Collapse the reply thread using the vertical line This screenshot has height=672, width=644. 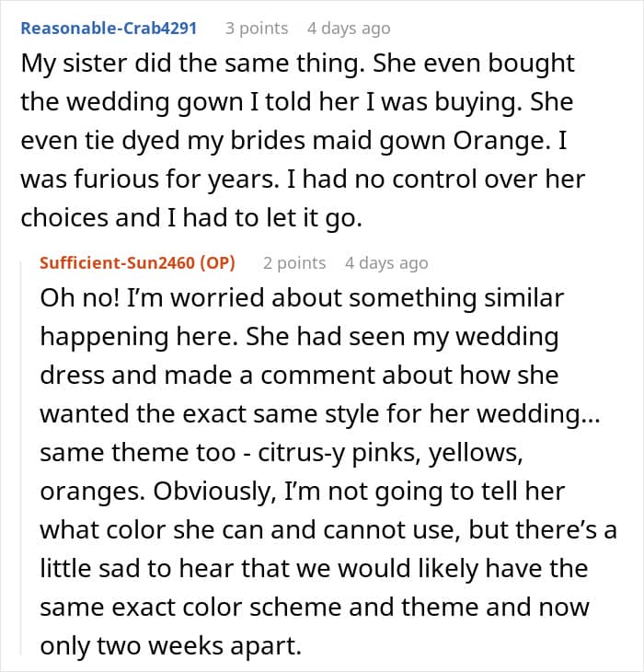(21, 458)
